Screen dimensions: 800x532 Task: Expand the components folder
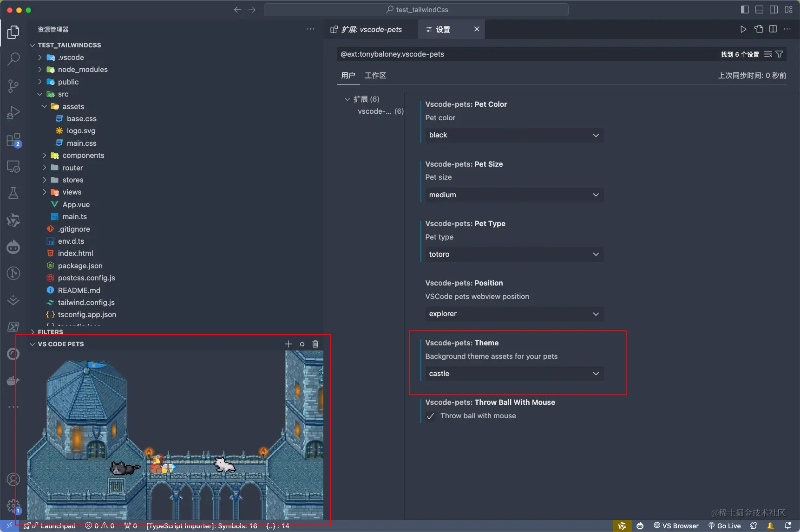[44, 156]
